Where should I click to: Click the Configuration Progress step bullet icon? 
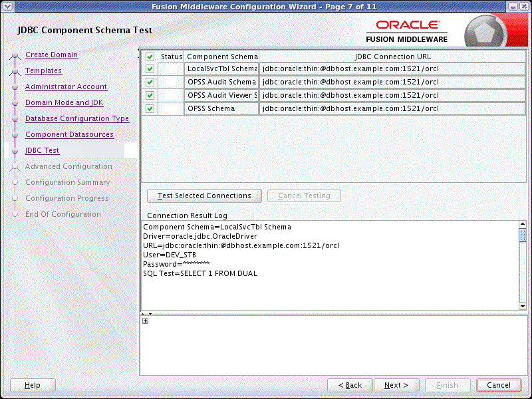coord(15,198)
